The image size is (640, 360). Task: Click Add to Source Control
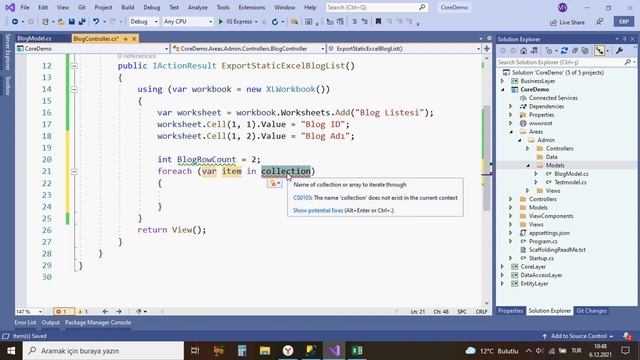pos(579,336)
